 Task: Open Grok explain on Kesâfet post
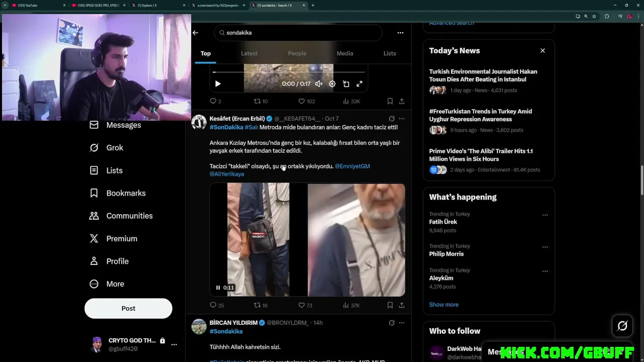391,119
